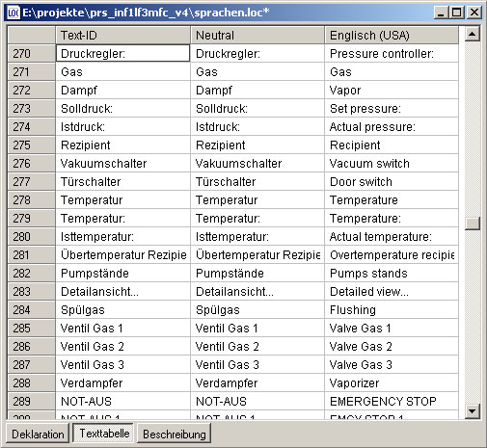Click the LOC file icon in title bar

pos(13,13)
